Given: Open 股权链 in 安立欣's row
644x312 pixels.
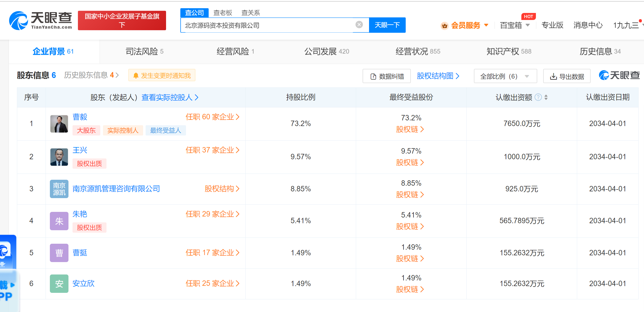Looking at the screenshot, I should coord(410,289).
